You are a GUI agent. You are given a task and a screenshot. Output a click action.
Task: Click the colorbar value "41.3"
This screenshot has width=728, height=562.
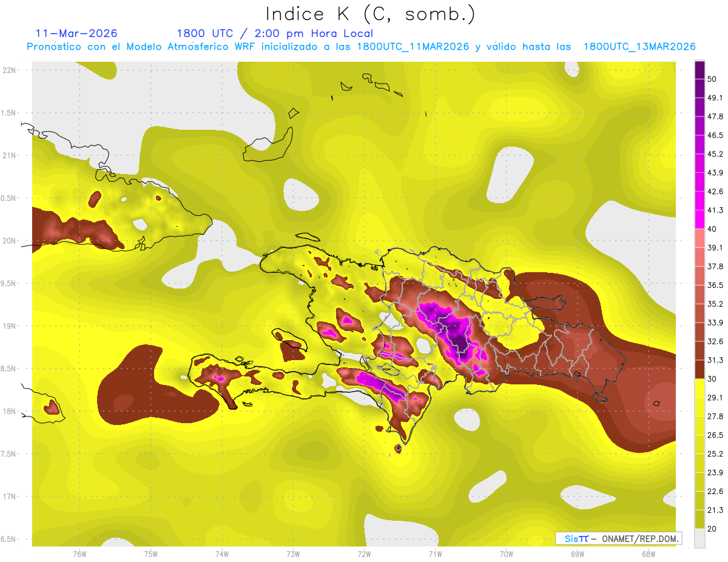[715, 210]
